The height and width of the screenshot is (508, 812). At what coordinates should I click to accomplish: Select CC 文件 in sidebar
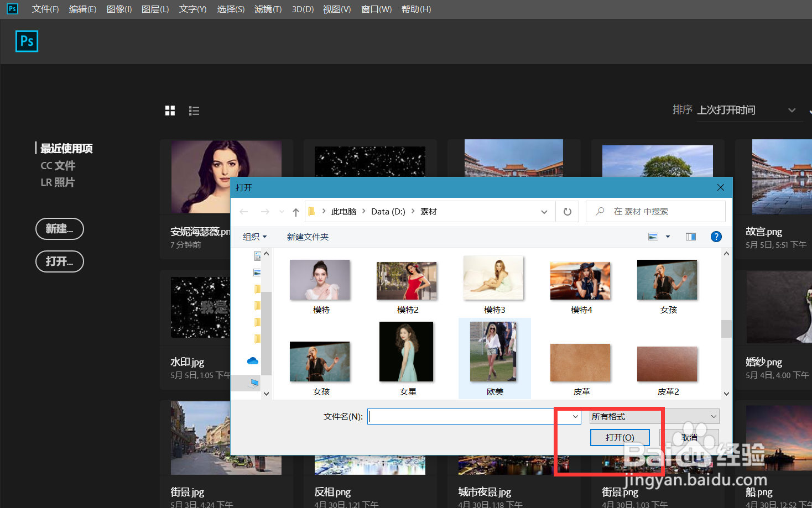click(58, 165)
